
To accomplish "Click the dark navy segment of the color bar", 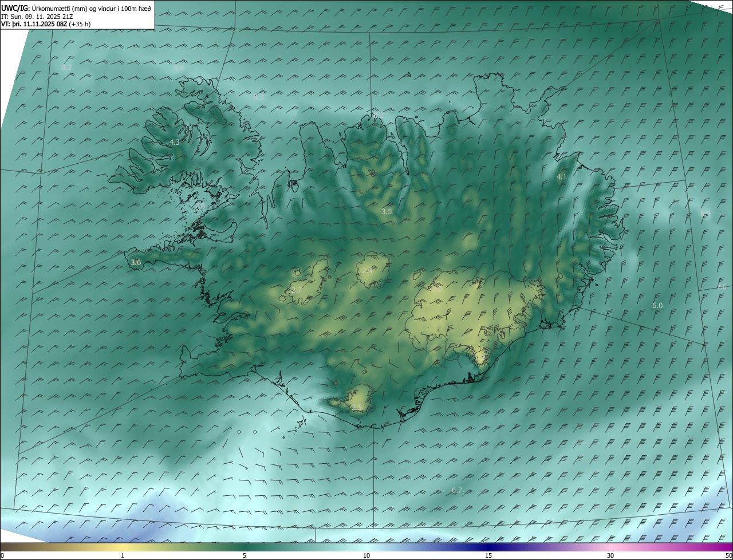I will pyautogui.click(x=488, y=547).
